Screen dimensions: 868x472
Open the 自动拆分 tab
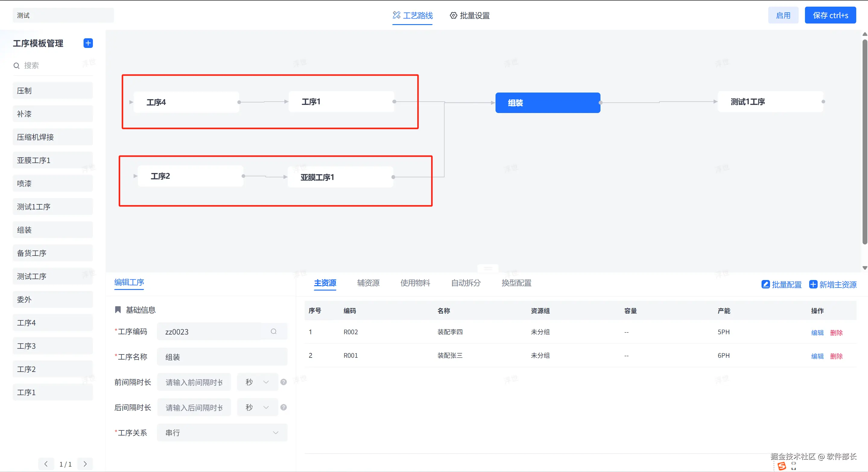pos(466,283)
